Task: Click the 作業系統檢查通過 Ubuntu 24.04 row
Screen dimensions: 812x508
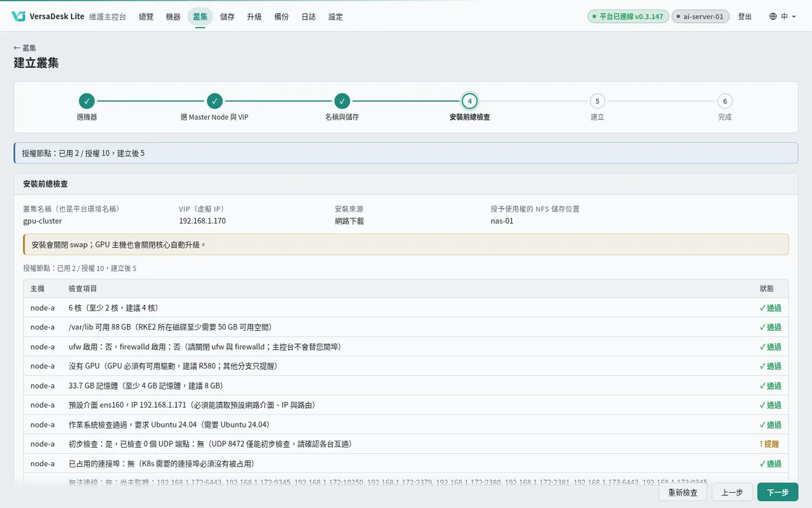Action: point(406,424)
